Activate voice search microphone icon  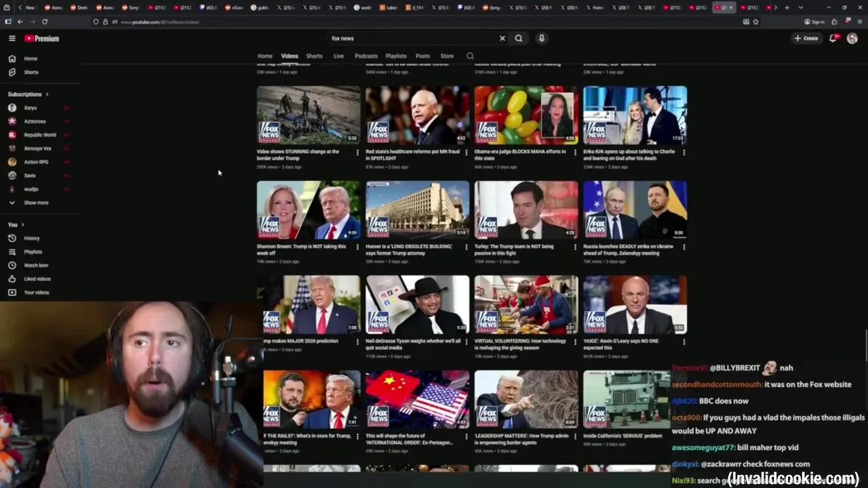(x=541, y=39)
